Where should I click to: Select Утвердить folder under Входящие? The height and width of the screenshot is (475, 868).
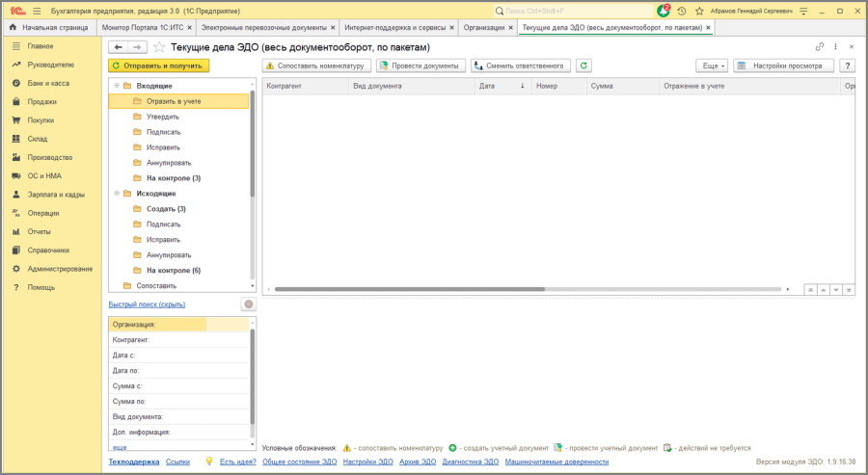pos(163,117)
